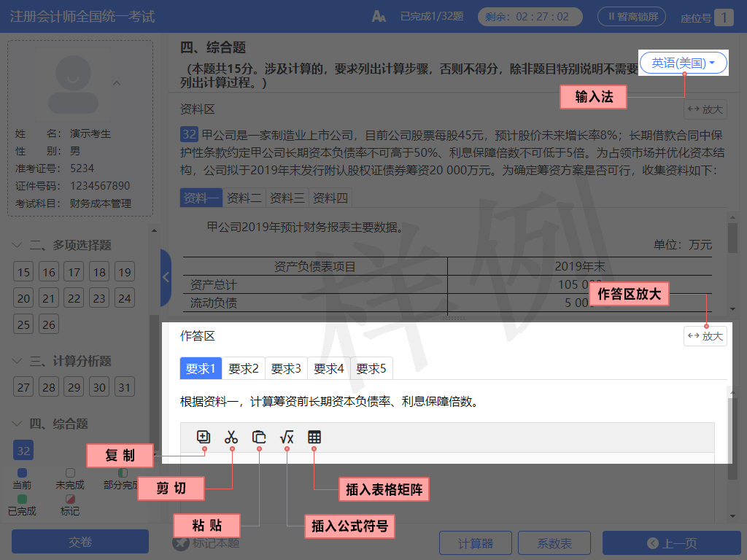Image resolution: width=747 pixels, height=560 pixels.
Task: Click the 交卷 submit button
Action: (80, 542)
